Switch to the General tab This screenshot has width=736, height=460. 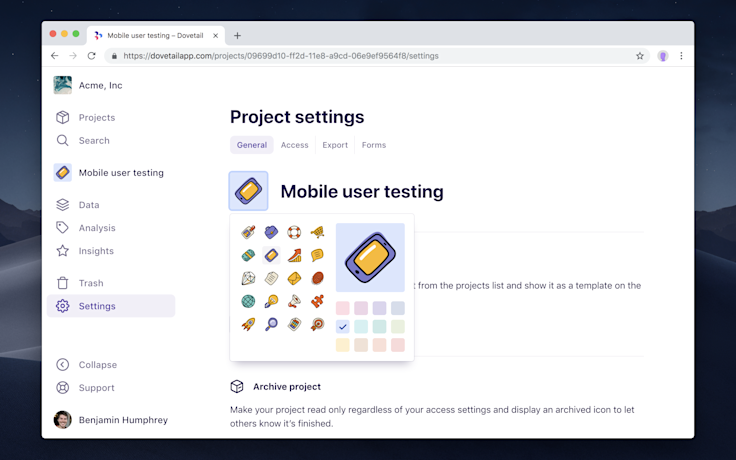(x=252, y=145)
